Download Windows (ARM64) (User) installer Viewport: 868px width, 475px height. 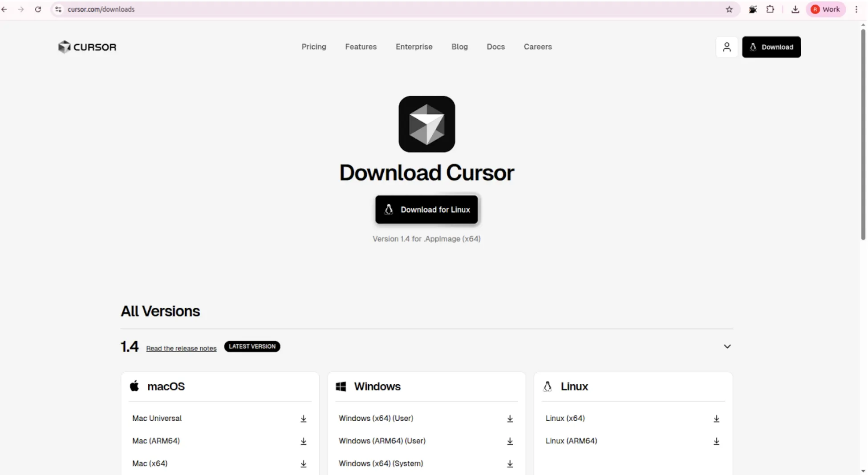510,441
